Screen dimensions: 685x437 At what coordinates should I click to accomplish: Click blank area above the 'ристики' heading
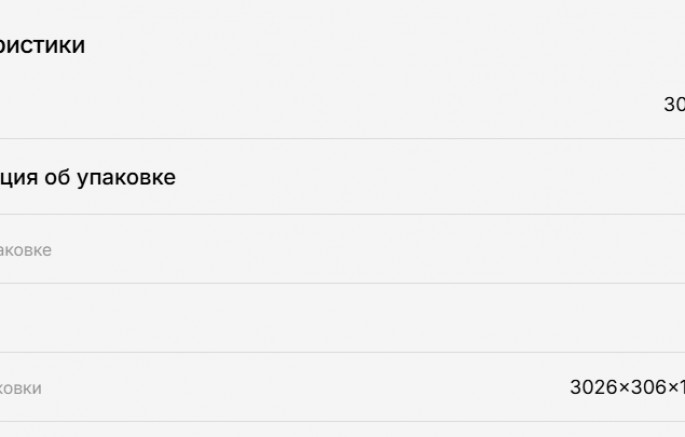point(342,15)
